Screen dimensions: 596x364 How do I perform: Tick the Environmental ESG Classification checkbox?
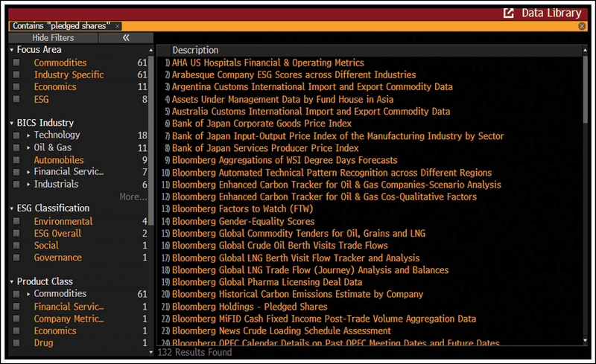16,222
